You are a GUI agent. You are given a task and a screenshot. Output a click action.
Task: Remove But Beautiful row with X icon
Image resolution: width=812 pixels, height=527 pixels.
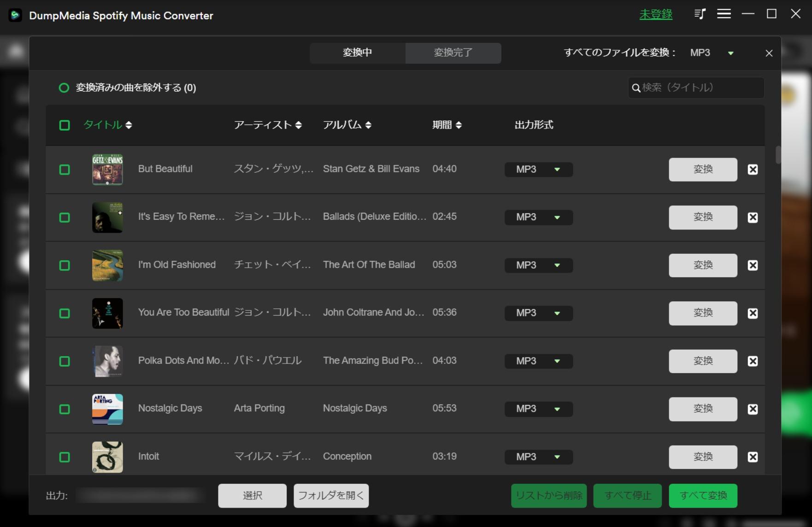753,170
